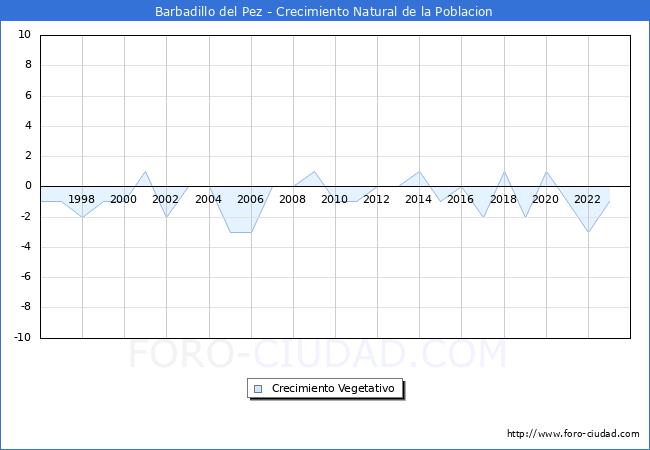Image resolution: width=650 pixels, height=450 pixels.
Task: Click the 2000 year label
Action: [124, 199]
